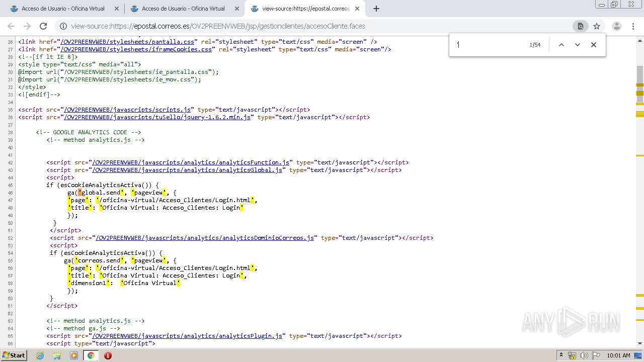
Task: Click the 10:01 AM clock
Action: pyautogui.click(x=618, y=355)
